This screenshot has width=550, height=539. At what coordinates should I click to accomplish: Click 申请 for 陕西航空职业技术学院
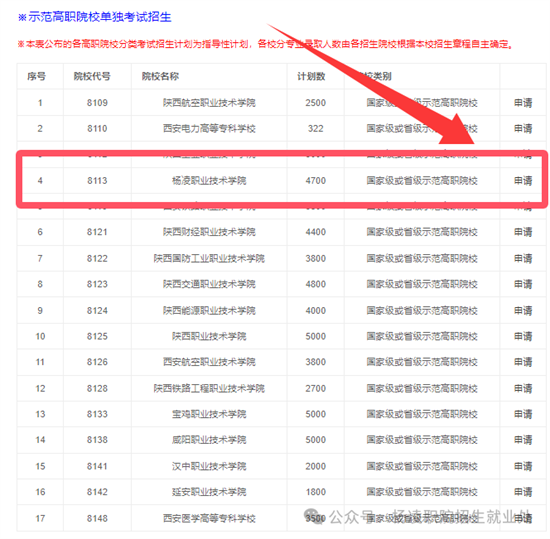(523, 103)
